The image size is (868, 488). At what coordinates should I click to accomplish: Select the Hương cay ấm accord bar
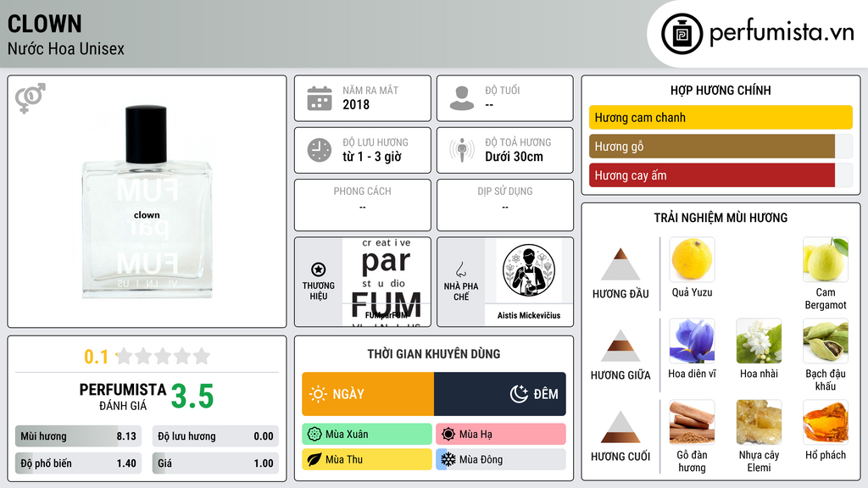[721, 175]
